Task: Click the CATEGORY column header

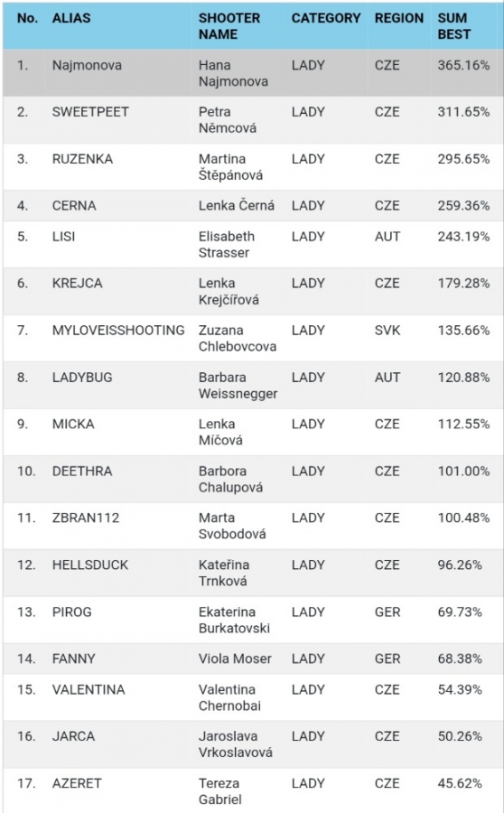Action: (x=326, y=18)
